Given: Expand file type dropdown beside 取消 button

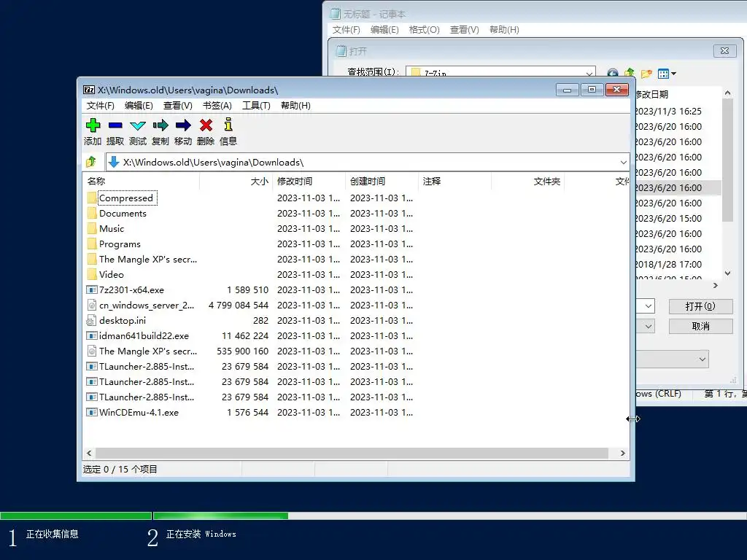Looking at the screenshot, I should pyautogui.click(x=649, y=326).
